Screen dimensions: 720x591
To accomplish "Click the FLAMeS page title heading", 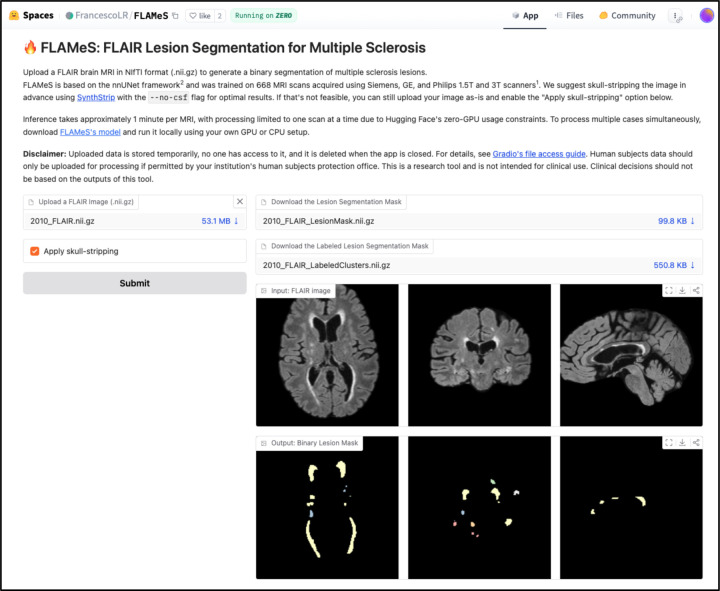I will coord(225,47).
